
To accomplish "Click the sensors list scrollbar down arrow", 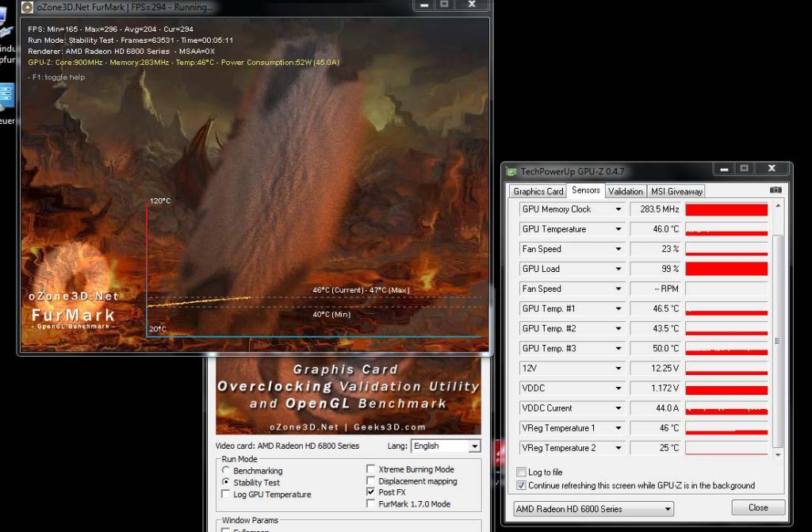I will point(778,455).
